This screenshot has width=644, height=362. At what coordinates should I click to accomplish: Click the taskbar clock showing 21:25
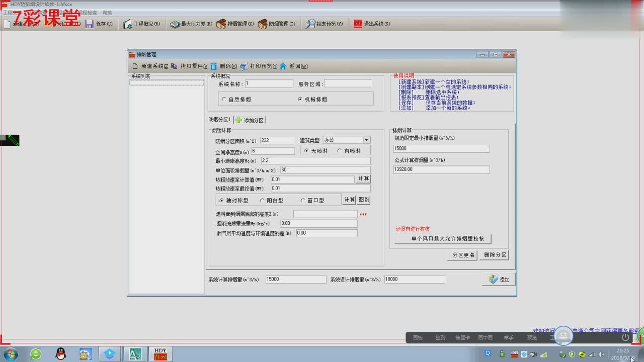623,354
